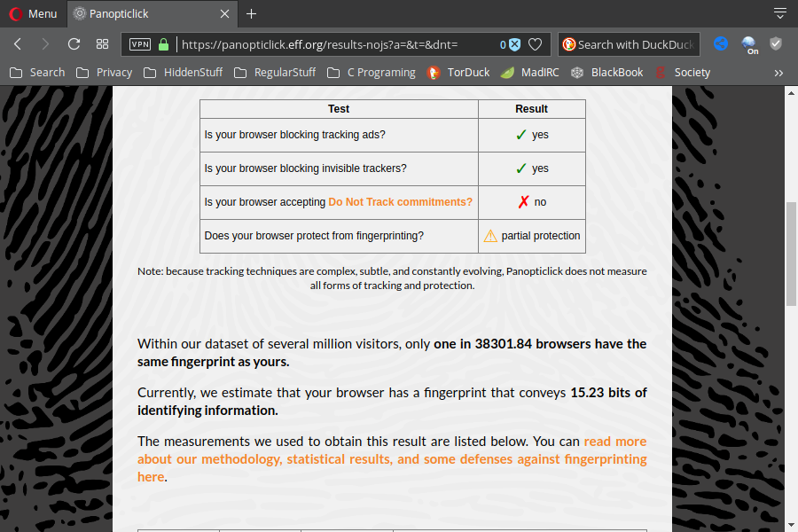
Task: Click 'Does your browser protect from fingerprinting?' cell
Action: (339, 236)
